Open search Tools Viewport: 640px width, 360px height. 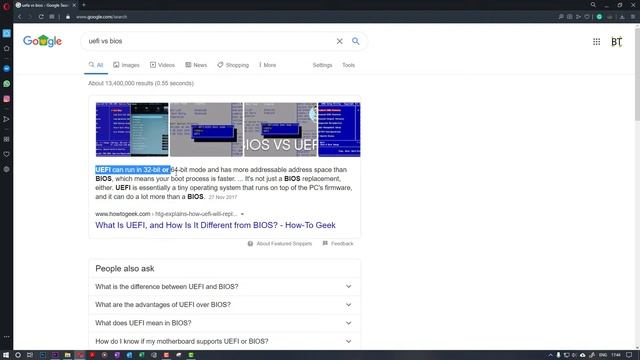click(349, 65)
